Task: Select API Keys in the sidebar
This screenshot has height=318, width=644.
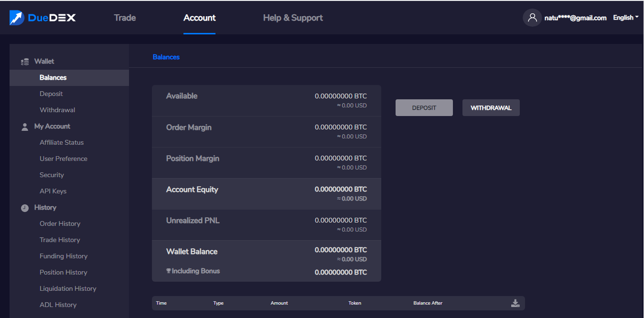Action: [53, 191]
